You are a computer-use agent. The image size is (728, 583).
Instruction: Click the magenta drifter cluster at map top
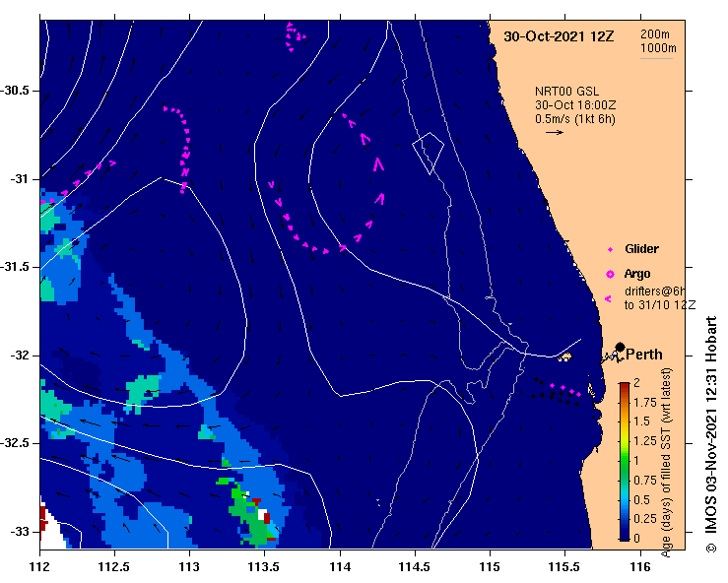coord(295,36)
